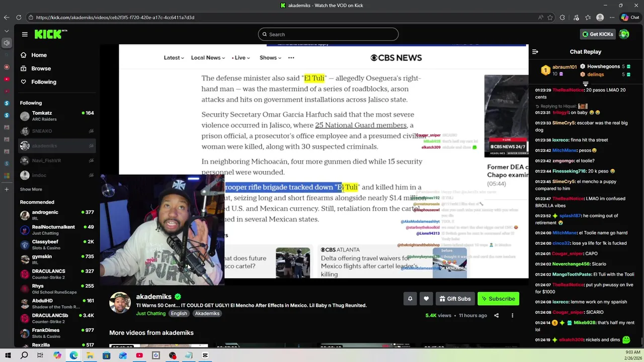The image size is (644, 362).
Task: Expand the vertical tabs chevron
Action: click(7, 31)
